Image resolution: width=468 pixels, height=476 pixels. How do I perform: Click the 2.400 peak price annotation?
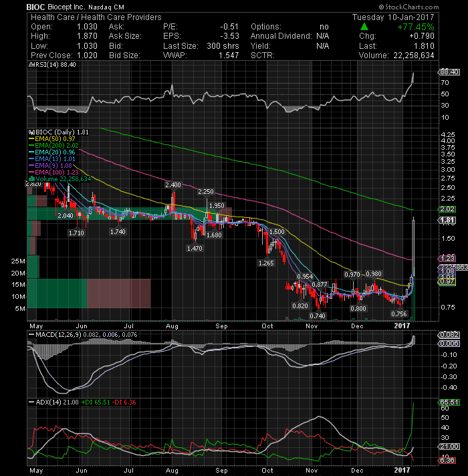click(x=173, y=185)
